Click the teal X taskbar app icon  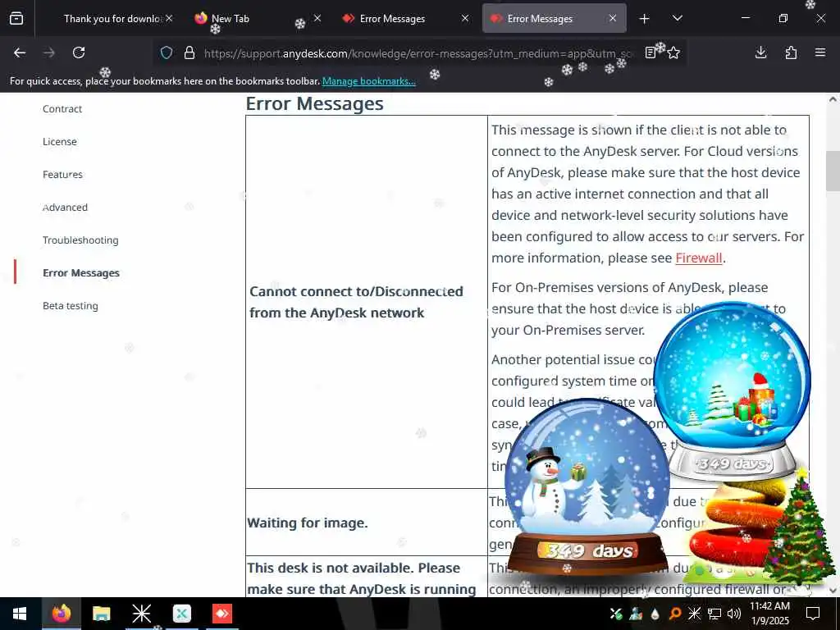(181, 614)
